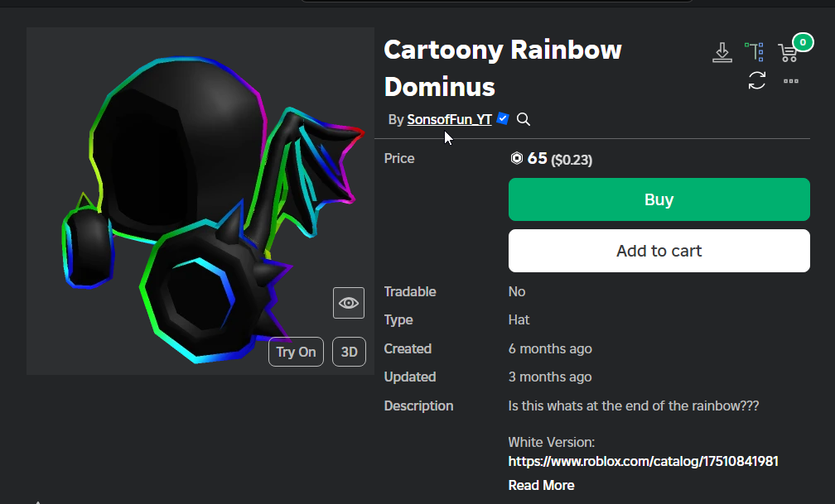Toggle the eye preview on the item image

click(348, 302)
